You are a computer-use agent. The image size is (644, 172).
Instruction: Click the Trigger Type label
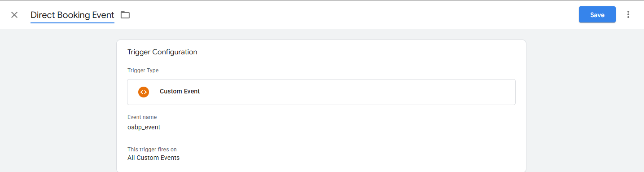(143, 71)
